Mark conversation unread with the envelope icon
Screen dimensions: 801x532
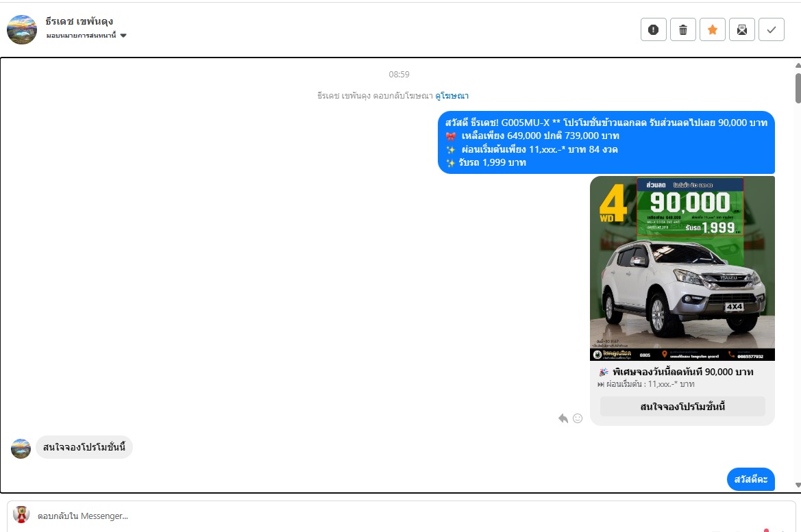(x=742, y=29)
